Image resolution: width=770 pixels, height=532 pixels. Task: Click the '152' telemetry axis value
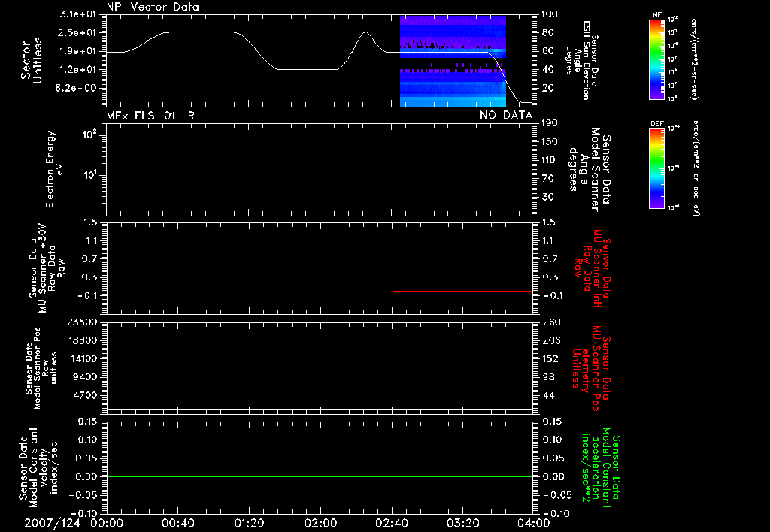point(550,358)
